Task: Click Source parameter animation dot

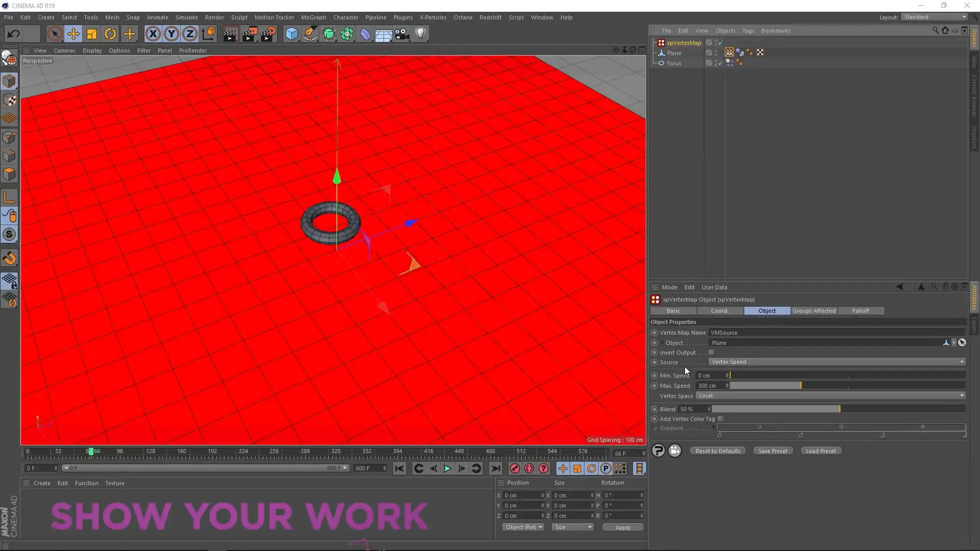Action: pos(654,362)
